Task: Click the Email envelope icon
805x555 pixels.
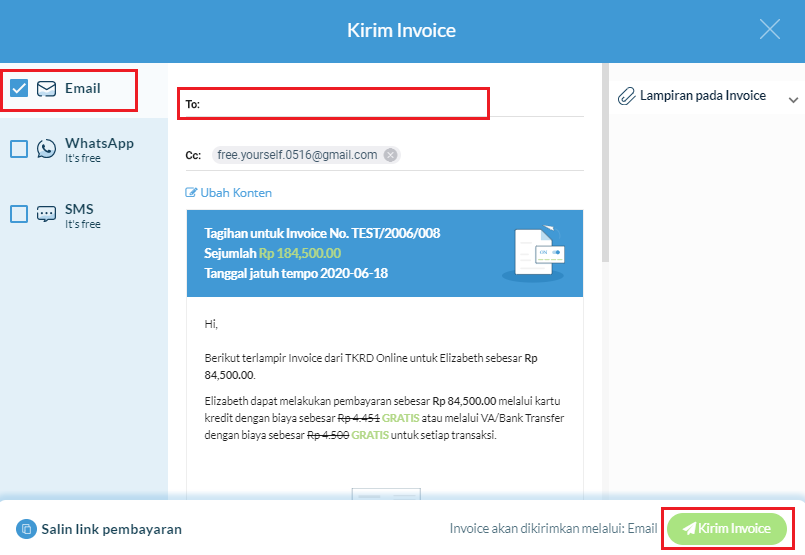Action: coord(46,89)
